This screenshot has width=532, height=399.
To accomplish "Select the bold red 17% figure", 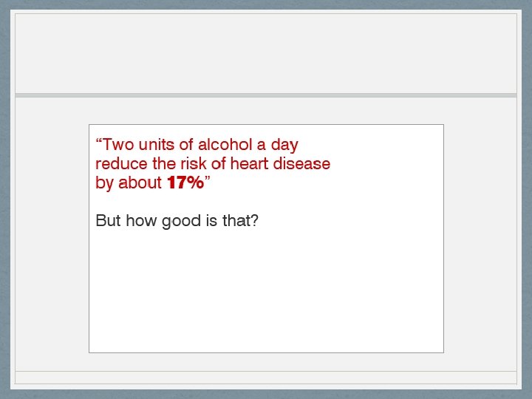I will tap(185, 183).
